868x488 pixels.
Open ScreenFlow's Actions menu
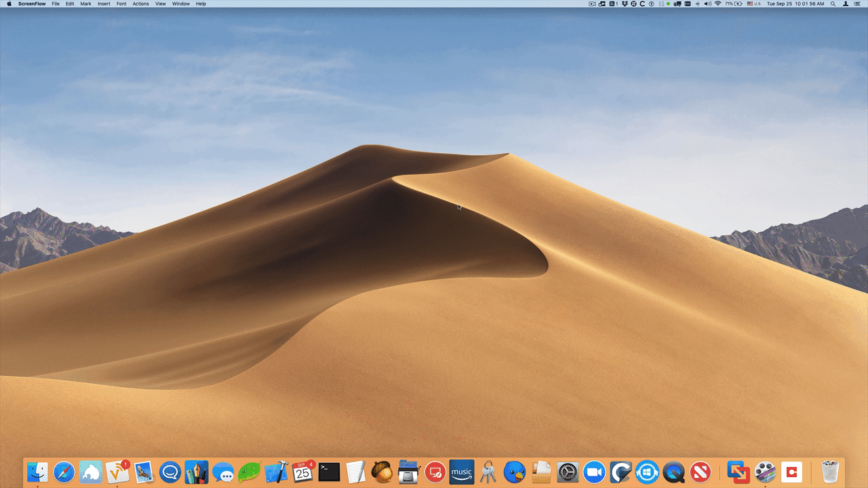140,3
